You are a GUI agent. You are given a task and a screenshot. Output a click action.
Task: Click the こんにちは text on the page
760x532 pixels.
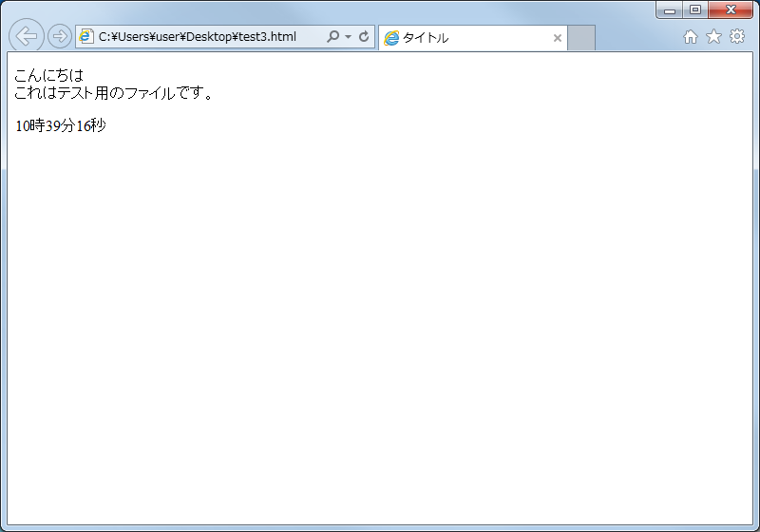pyautogui.click(x=48, y=75)
